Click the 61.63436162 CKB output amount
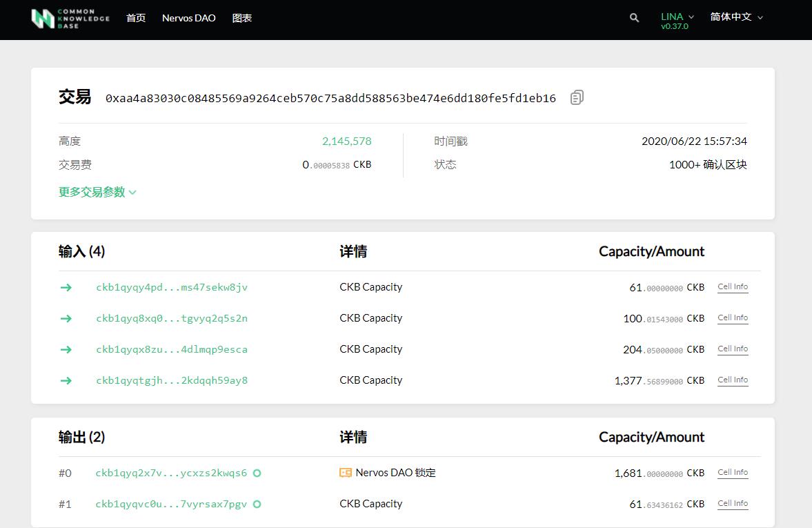Screen dimensions: 812x528 pyautogui.click(x=667, y=504)
